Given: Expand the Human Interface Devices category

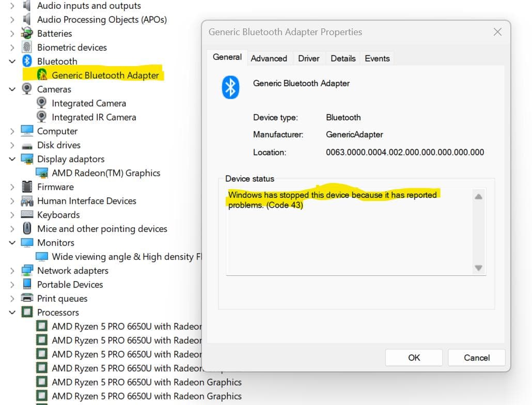Looking at the screenshot, I should [12, 200].
